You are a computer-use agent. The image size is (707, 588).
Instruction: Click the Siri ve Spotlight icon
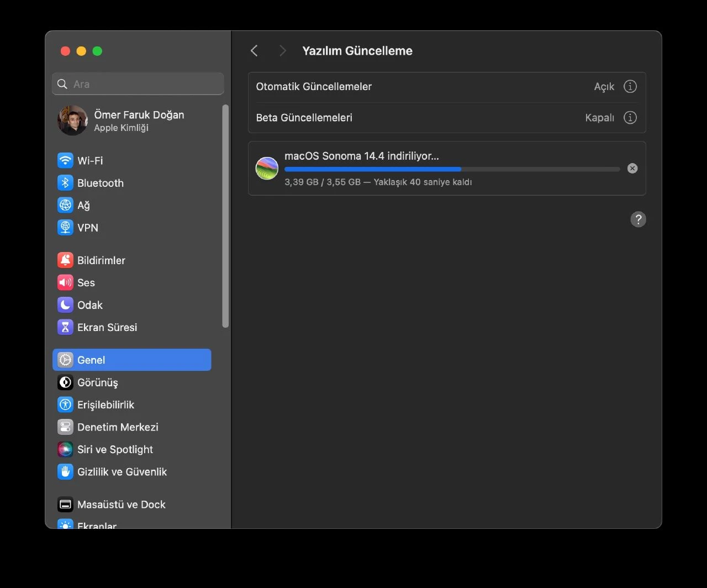65,449
